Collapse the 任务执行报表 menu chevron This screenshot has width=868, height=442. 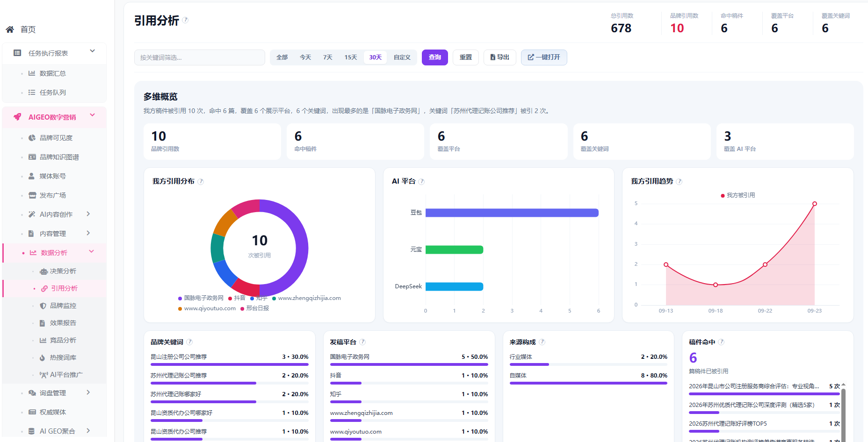(x=92, y=51)
